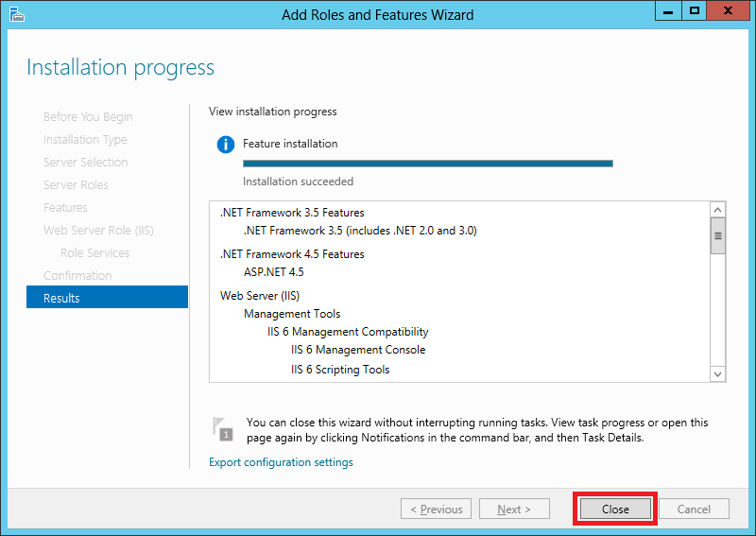The image size is (756, 536).
Task: Click the installation progress bar
Action: (x=428, y=164)
